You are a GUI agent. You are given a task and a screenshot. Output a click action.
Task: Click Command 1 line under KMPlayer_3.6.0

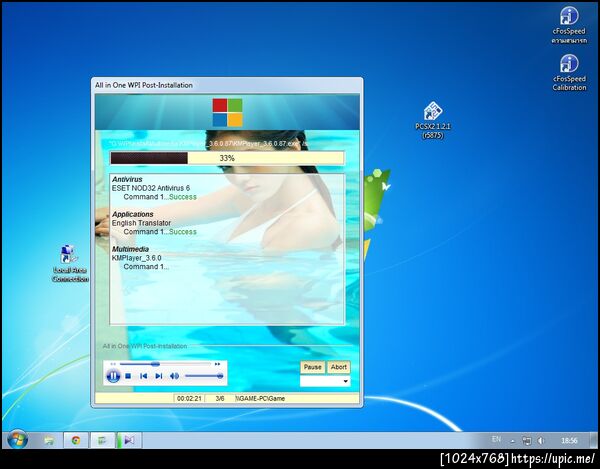(x=146, y=267)
